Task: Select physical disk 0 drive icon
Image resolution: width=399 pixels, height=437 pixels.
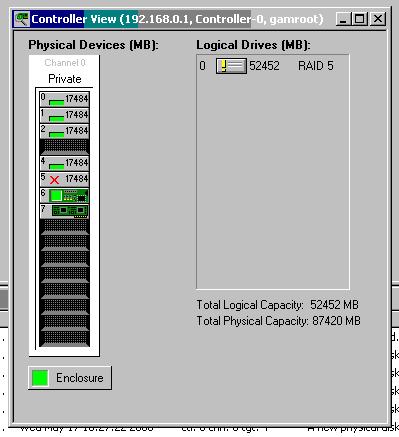Action: coord(56,102)
